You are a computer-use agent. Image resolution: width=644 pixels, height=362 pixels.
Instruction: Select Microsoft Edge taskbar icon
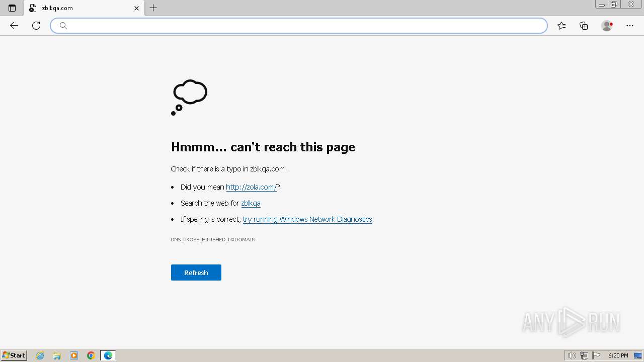(x=108, y=355)
